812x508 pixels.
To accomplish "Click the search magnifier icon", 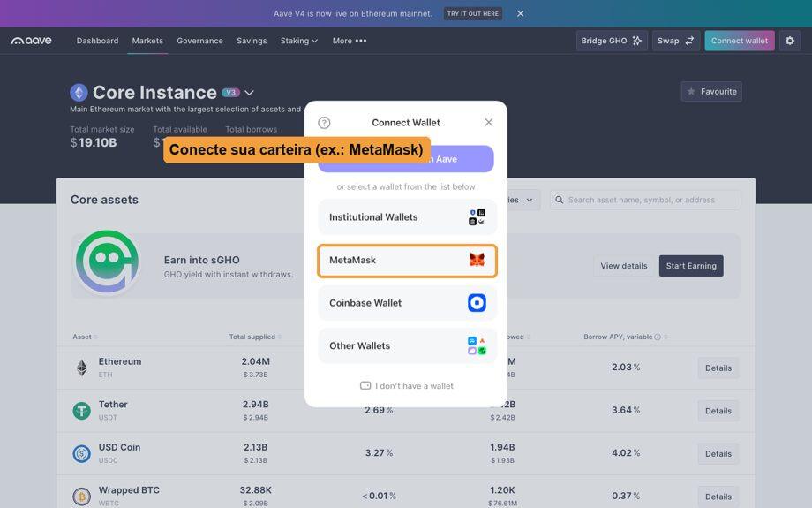I will (x=560, y=200).
